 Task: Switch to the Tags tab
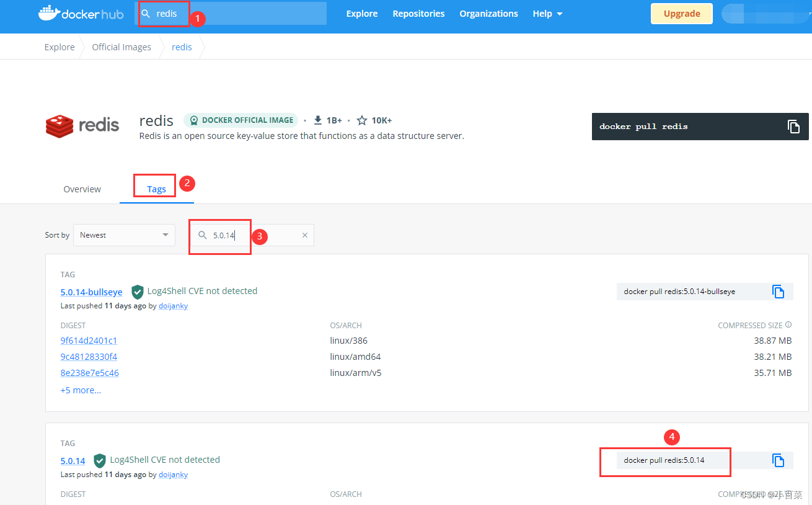click(x=157, y=189)
